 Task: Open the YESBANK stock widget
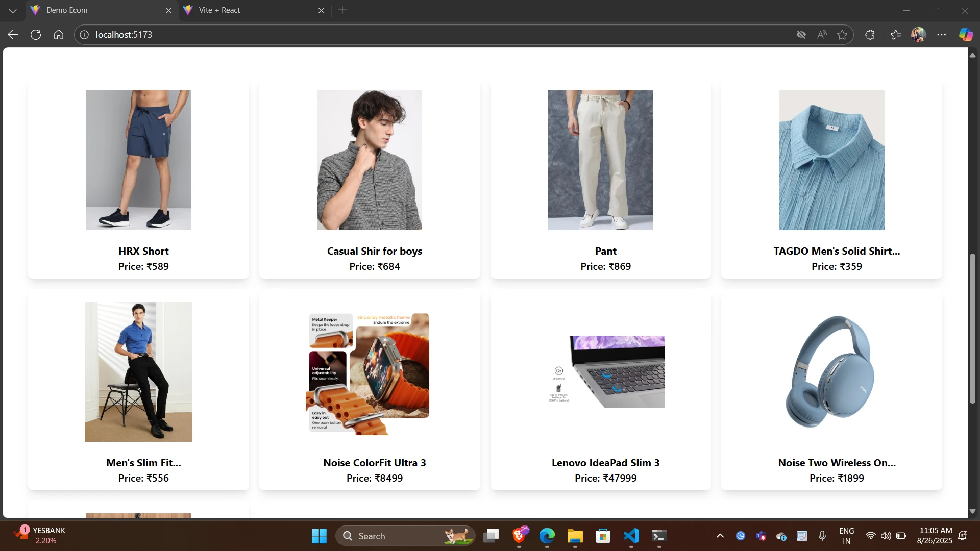coord(40,536)
